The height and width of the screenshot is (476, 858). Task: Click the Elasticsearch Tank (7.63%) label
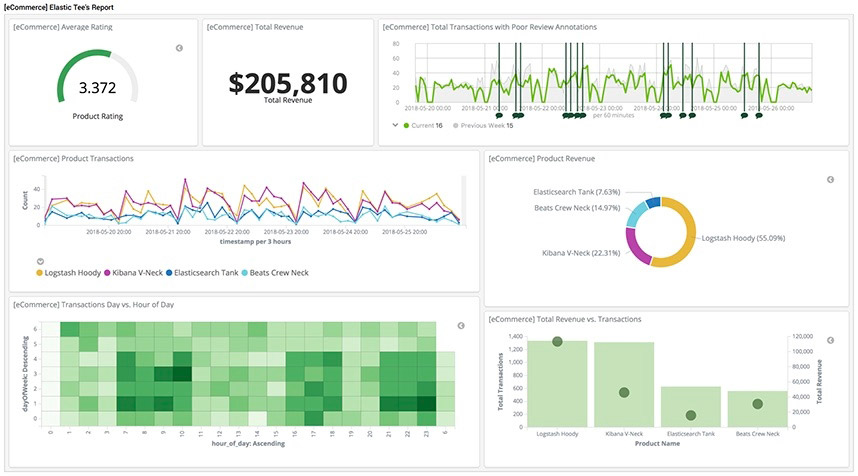(x=577, y=192)
